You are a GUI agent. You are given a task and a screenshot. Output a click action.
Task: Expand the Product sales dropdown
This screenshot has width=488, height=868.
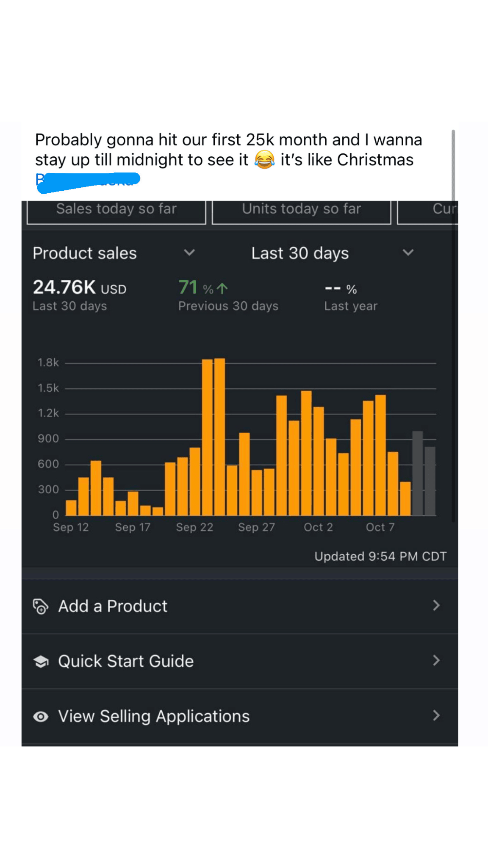(189, 253)
